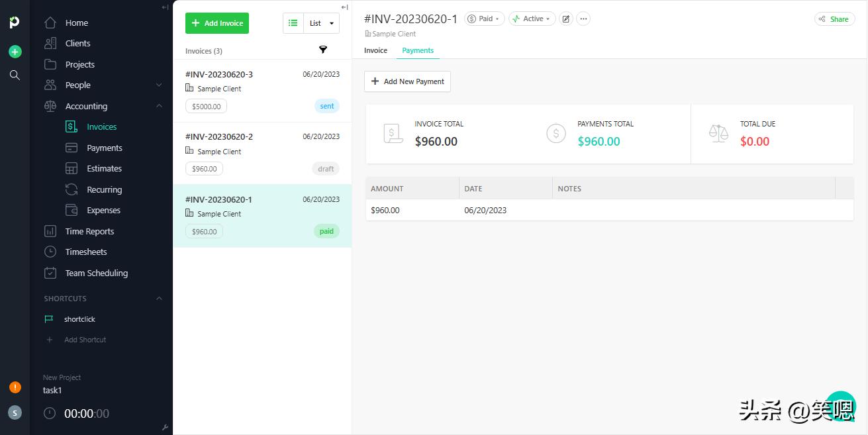The height and width of the screenshot is (435, 868).
Task: Click the task1 timer task name
Action: pyautogui.click(x=52, y=390)
